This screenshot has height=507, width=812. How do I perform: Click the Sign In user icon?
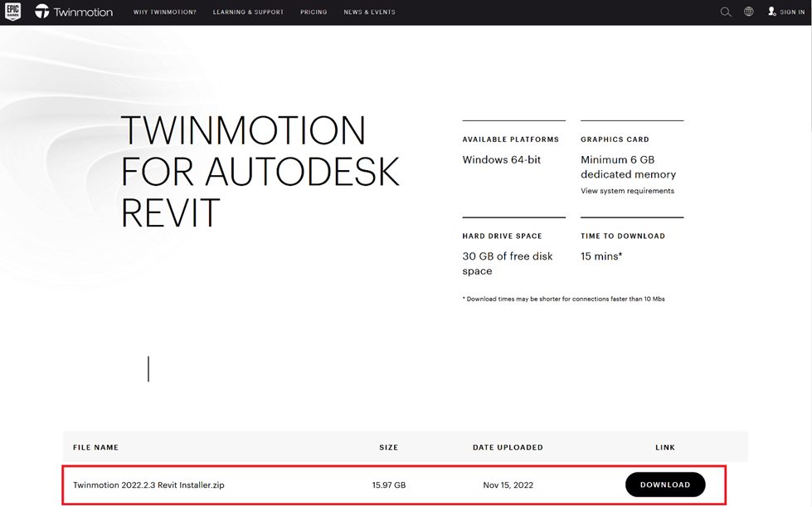(771, 12)
